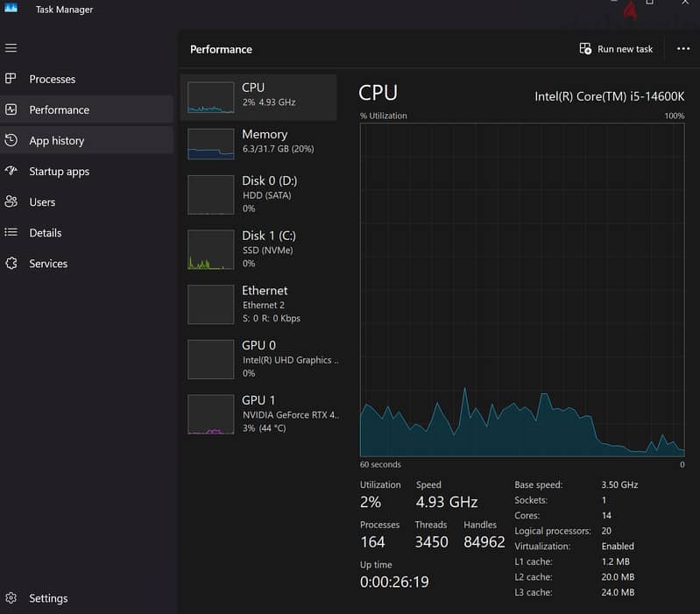700x614 pixels.
Task: Select GPU 1 graph thumbnail
Action: 211,414
